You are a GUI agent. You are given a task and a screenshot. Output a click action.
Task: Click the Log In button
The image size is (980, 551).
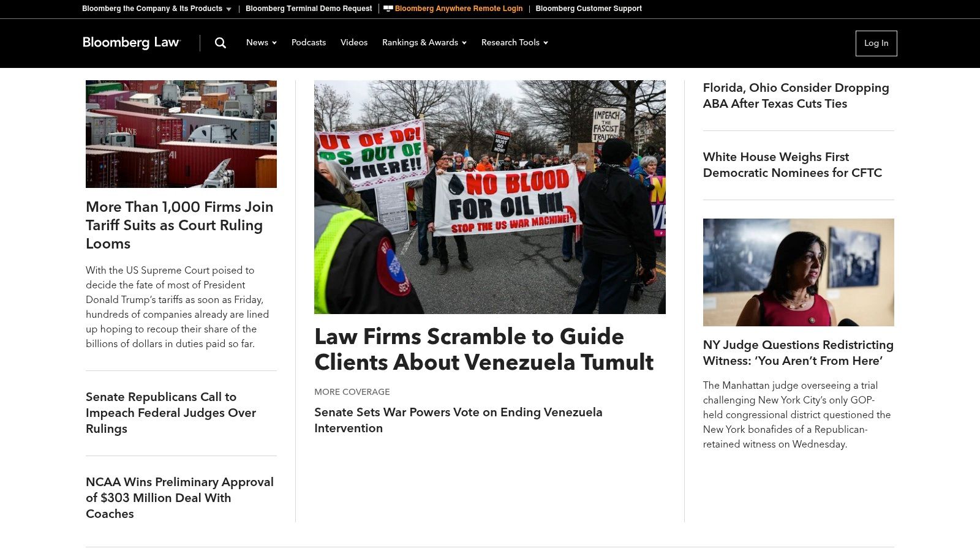point(876,43)
